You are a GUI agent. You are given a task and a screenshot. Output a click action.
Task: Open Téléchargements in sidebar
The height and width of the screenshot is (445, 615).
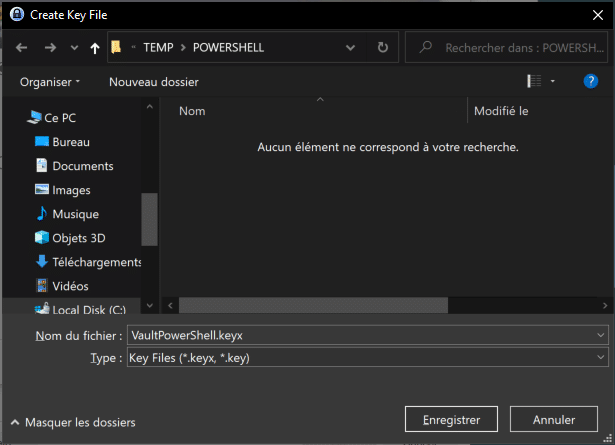pyautogui.click(x=96, y=262)
